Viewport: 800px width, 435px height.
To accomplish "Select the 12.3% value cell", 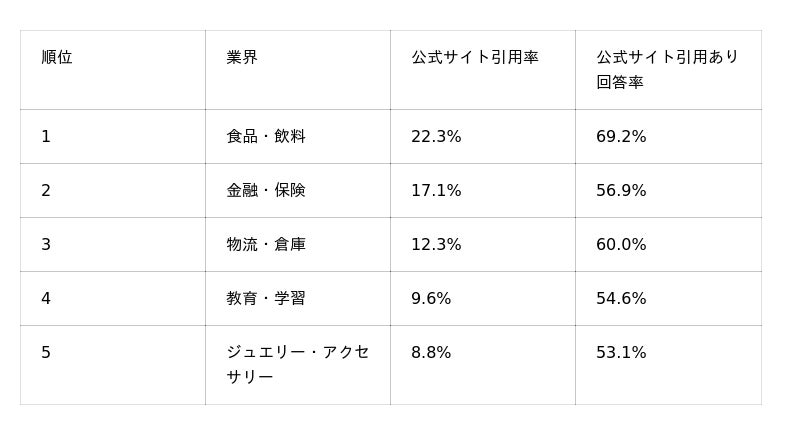I will tap(483, 245).
